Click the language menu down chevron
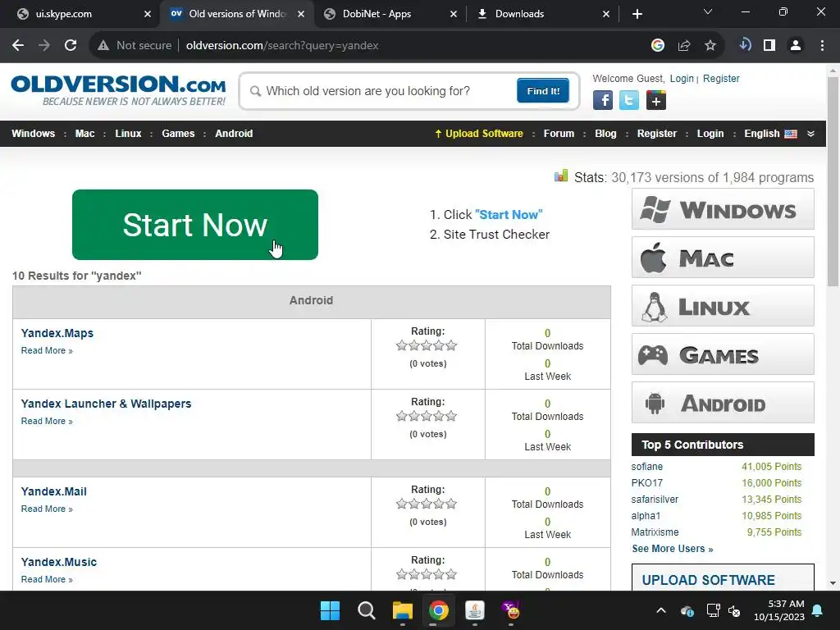Screen dimensions: 840x630 click(811, 134)
